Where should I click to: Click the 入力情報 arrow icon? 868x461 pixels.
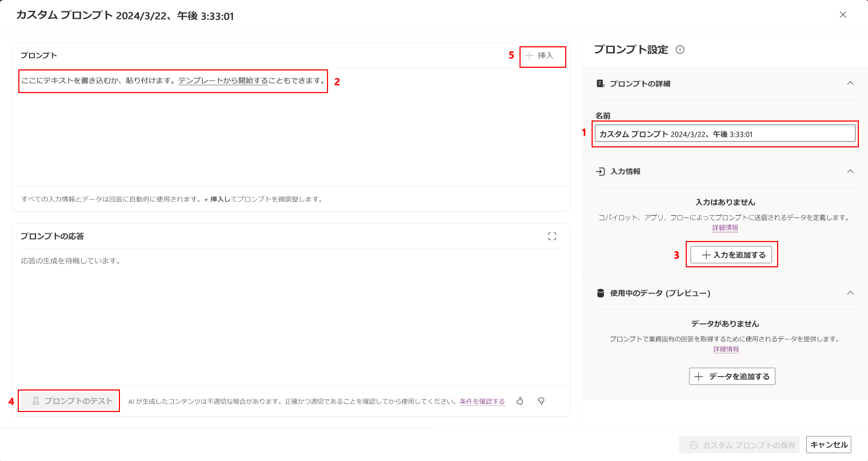601,171
